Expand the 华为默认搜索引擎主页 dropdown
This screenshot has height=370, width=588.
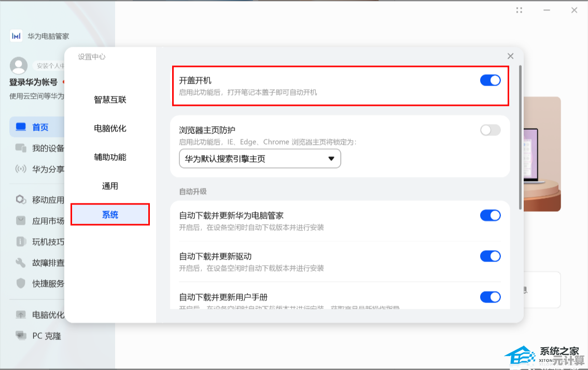click(x=260, y=159)
